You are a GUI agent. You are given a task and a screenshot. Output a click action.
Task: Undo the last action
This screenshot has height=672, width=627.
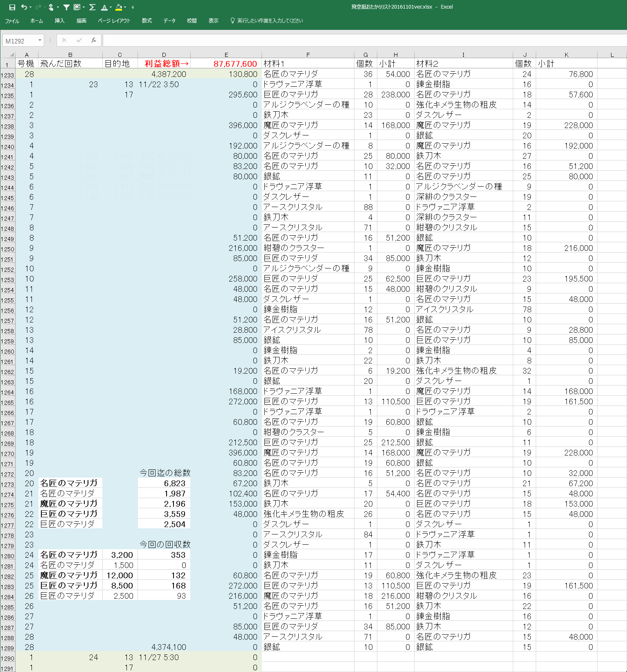(x=24, y=7)
